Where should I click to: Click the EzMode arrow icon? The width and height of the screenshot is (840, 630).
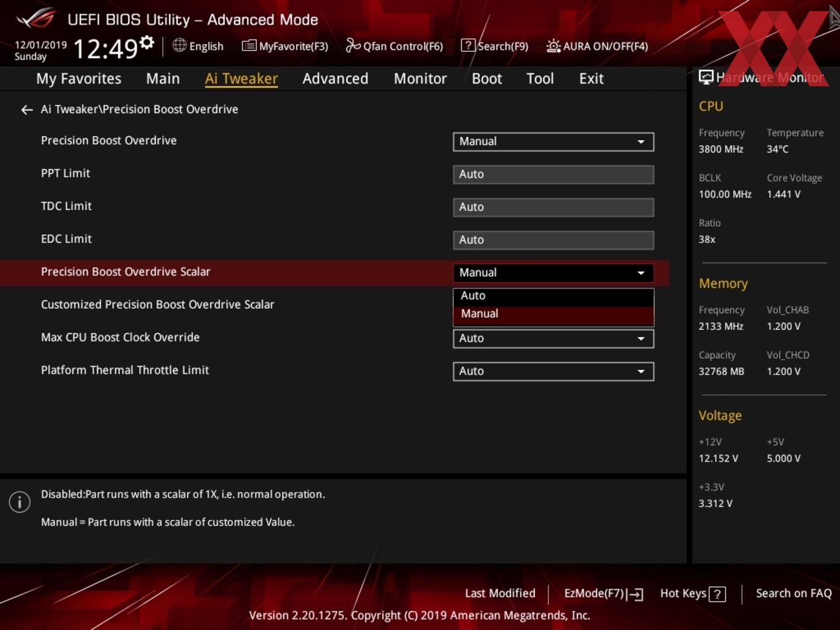636,594
